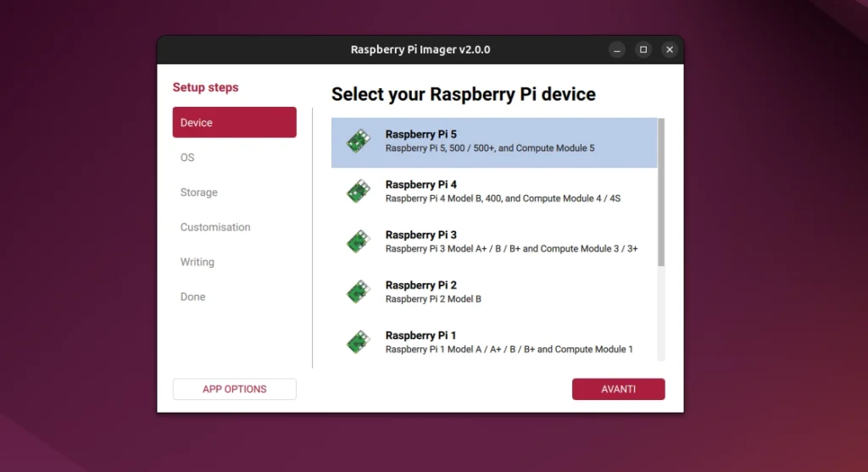868x472 pixels.
Task: Select the Raspberry Pi 4 title
Action: (420, 185)
